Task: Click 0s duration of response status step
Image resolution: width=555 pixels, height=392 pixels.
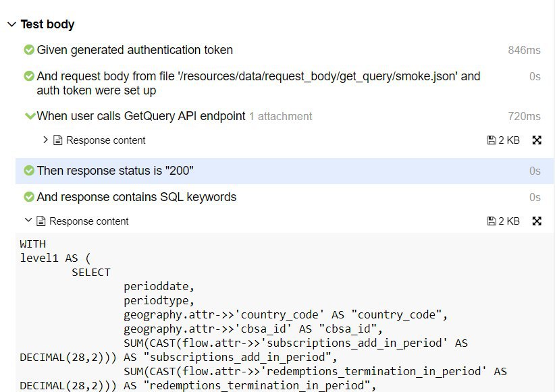Action: coord(535,171)
